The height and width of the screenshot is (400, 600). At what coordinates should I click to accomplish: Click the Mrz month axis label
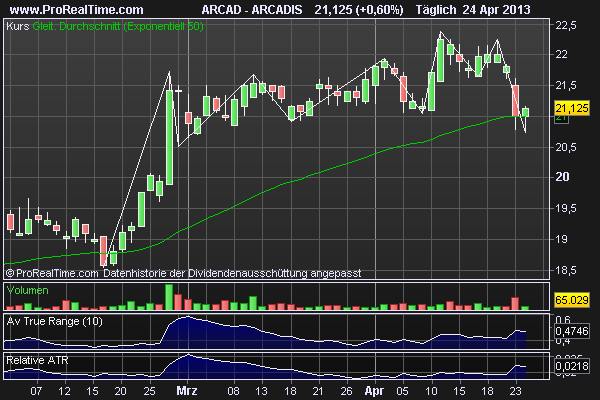187,391
